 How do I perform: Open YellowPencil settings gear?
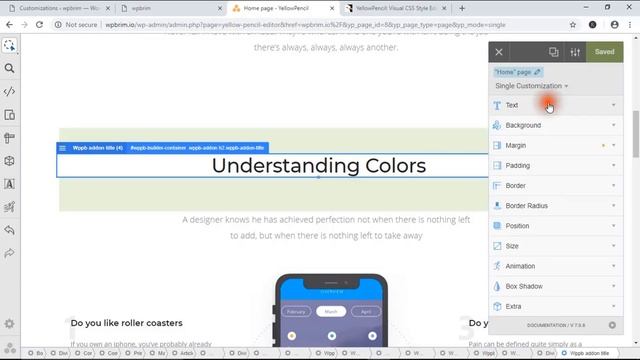pos(9,324)
